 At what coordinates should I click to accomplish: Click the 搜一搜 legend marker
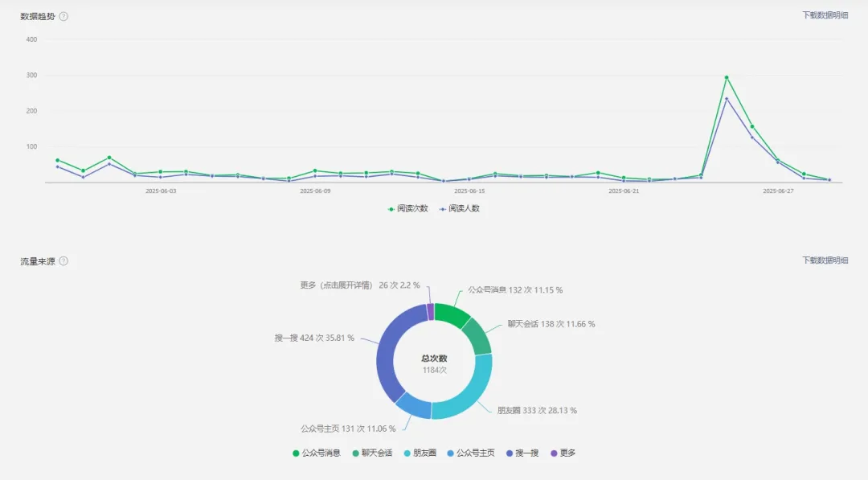click(x=509, y=452)
